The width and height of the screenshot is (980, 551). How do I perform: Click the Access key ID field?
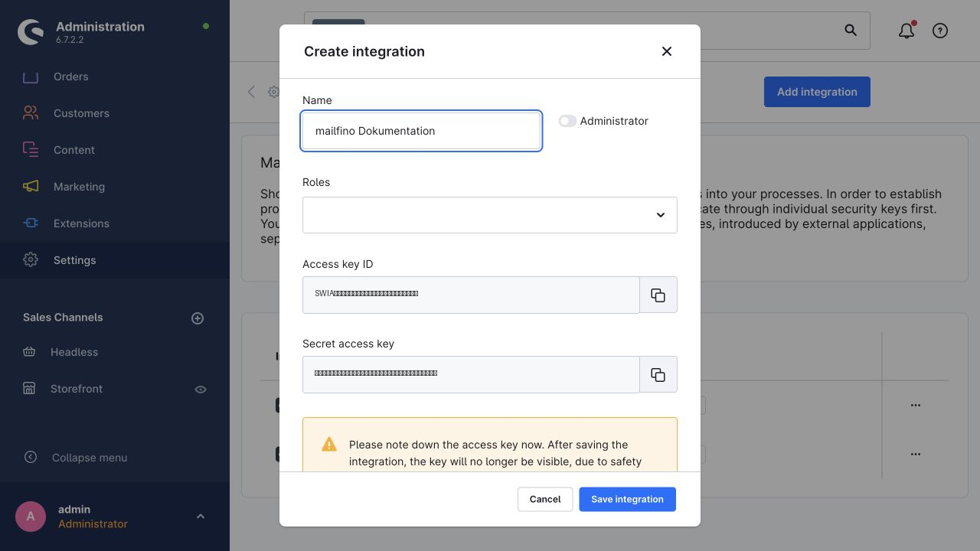point(471,295)
